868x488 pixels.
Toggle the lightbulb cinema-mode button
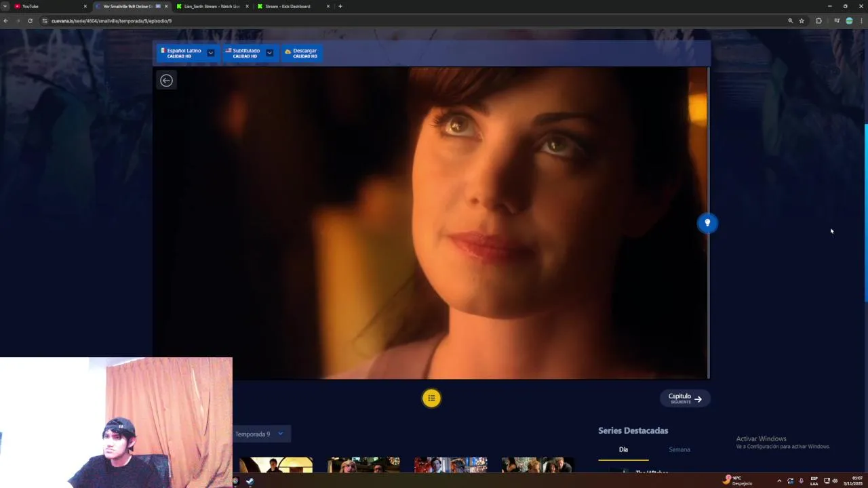[707, 223]
